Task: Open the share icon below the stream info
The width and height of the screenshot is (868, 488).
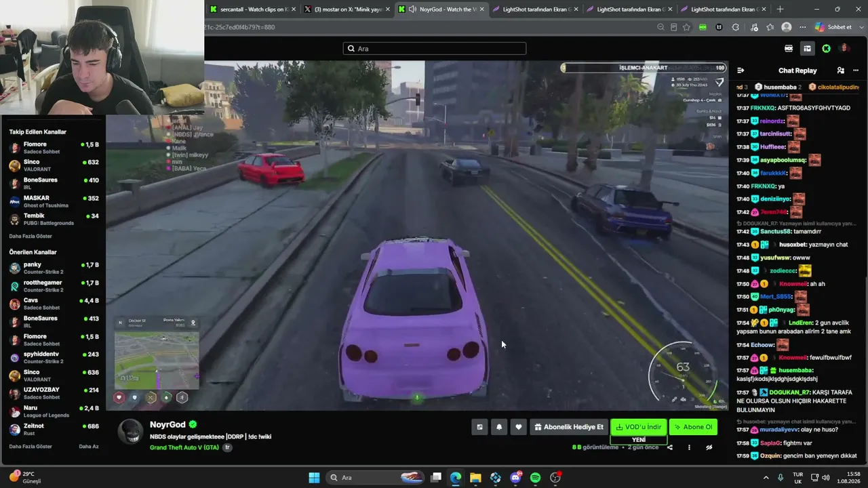Action: pyautogui.click(x=670, y=447)
